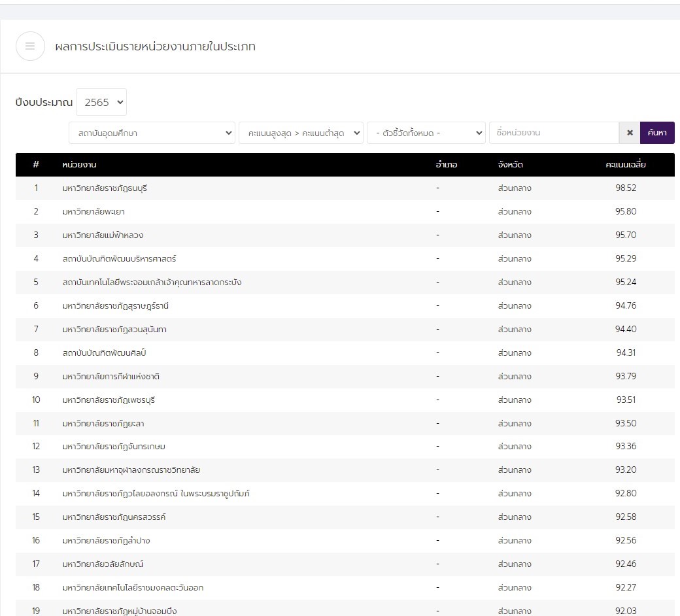Viewport: 680px width, 616px height.
Task: Click the score 94.31
Action: (626, 352)
